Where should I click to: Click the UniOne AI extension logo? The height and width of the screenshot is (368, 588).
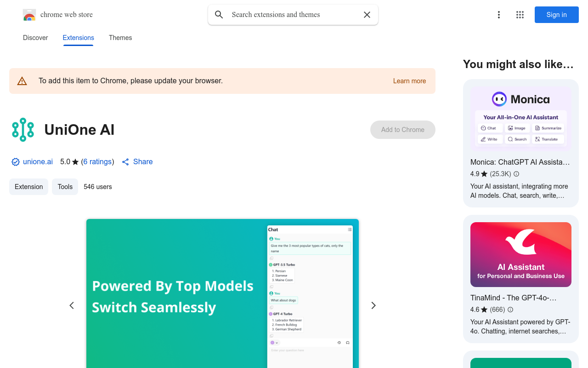pyautogui.click(x=23, y=130)
